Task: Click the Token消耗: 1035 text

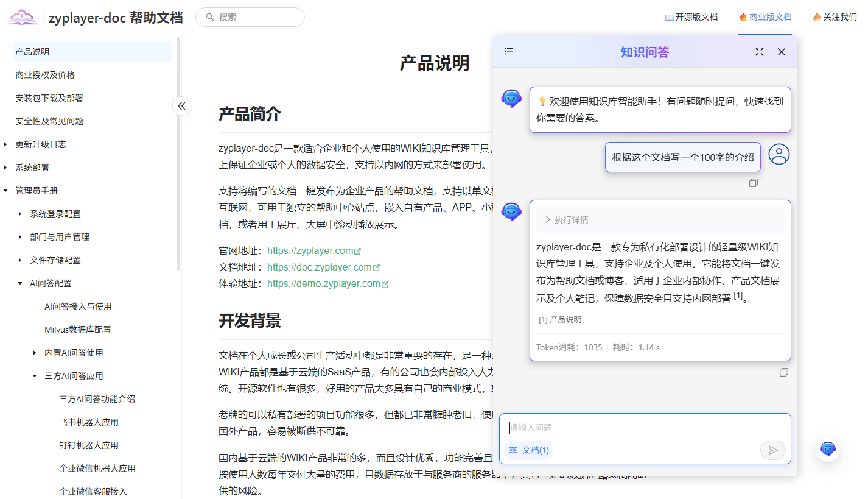Action: [569, 347]
